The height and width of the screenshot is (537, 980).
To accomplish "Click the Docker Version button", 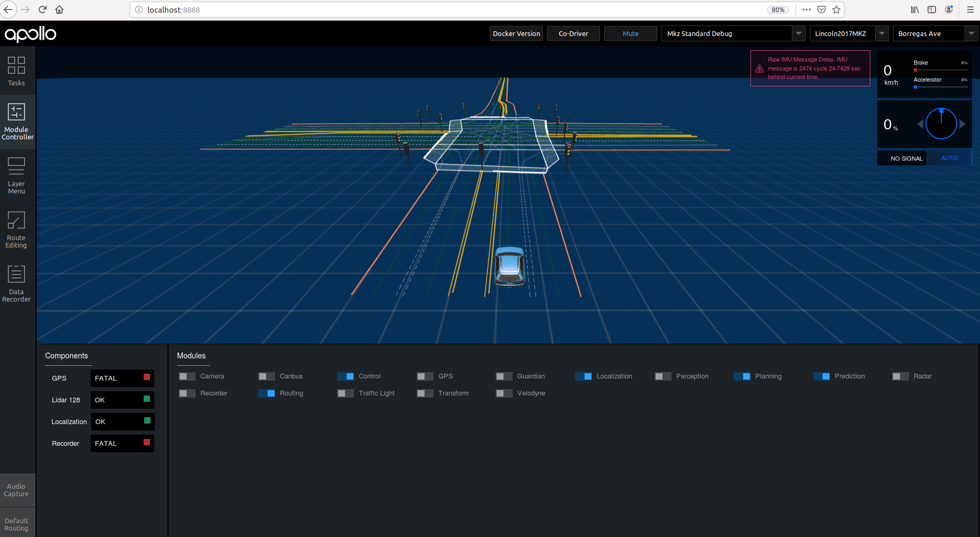I will (516, 33).
